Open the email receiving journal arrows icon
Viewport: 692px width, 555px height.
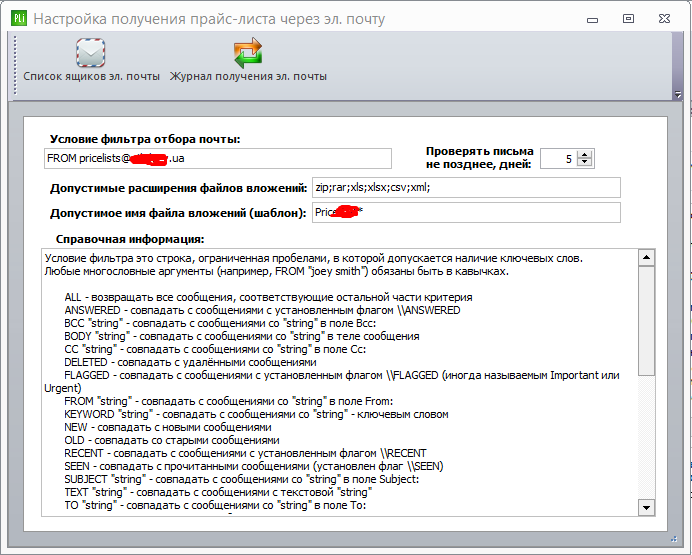click(248, 53)
